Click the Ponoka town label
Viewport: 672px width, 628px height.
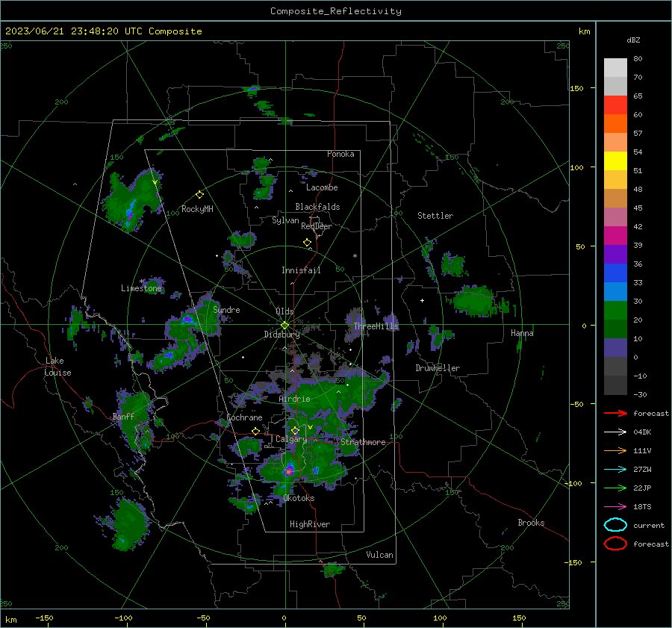tap(340, 154)
